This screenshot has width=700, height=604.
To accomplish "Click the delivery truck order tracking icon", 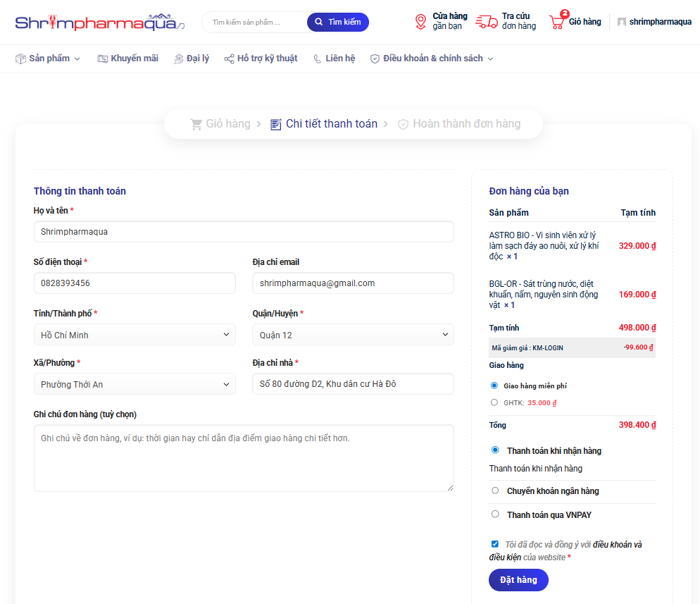I will [x=486, y=22].
